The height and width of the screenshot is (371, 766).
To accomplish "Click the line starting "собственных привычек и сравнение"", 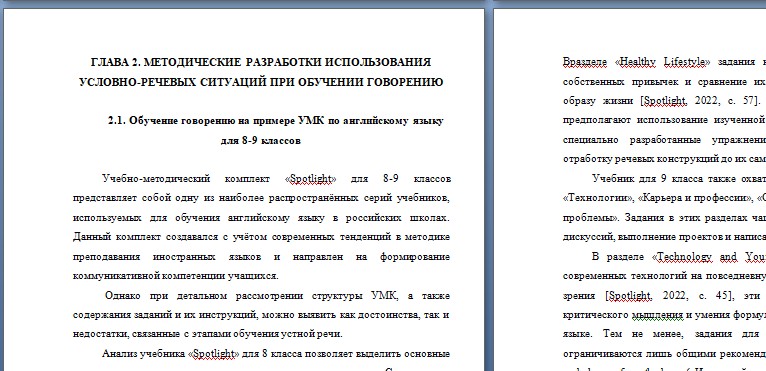I will click(x=664, y=82).
